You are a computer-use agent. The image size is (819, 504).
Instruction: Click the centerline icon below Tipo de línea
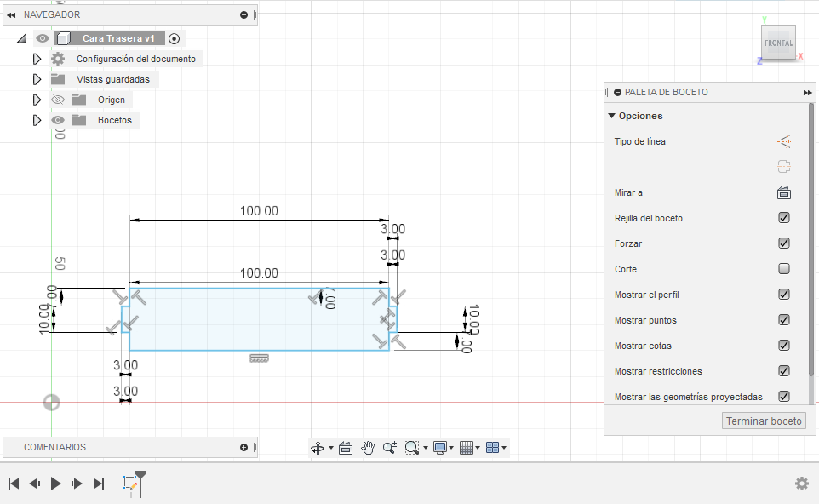point(784,167)
